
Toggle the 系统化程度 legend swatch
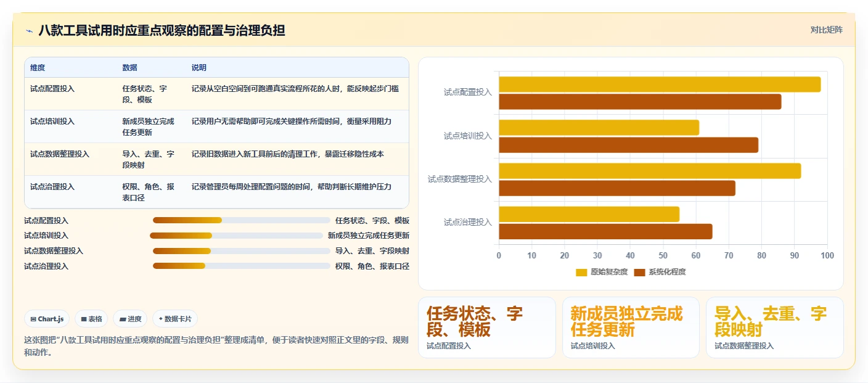click(x=639, y=272)
